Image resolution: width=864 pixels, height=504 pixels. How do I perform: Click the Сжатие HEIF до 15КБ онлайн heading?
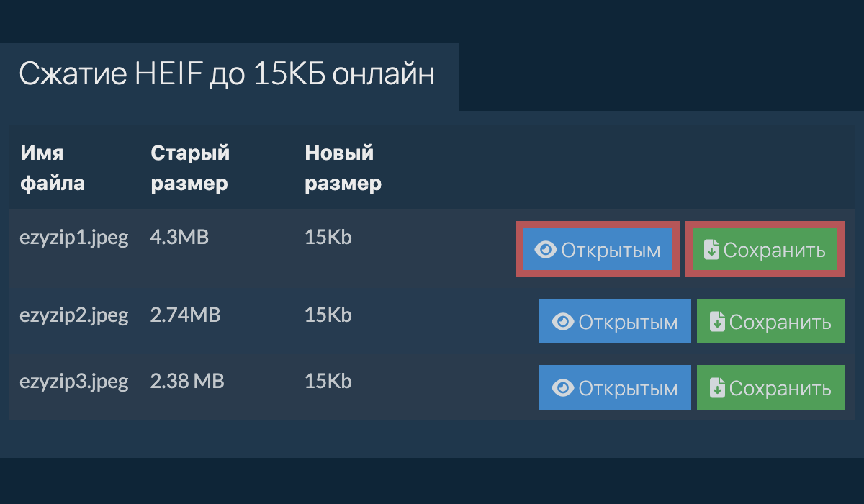[226, 74]
